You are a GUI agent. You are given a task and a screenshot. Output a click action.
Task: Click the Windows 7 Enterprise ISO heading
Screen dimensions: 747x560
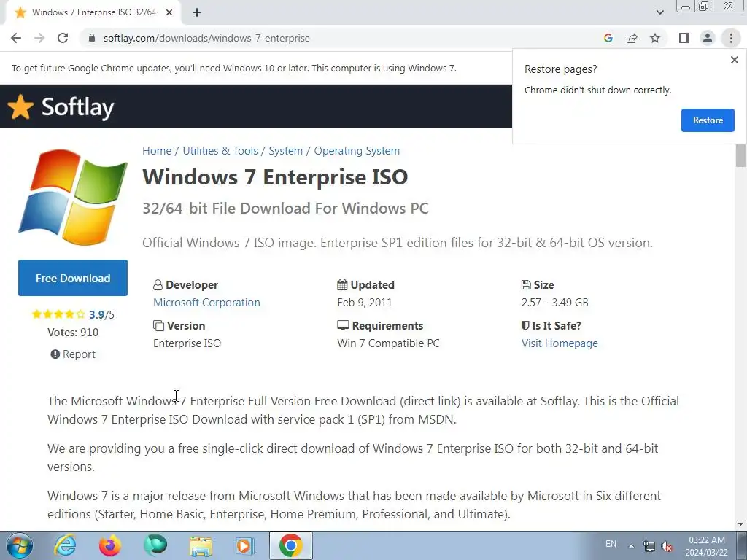pyautogui.click(x=275, y=177)
